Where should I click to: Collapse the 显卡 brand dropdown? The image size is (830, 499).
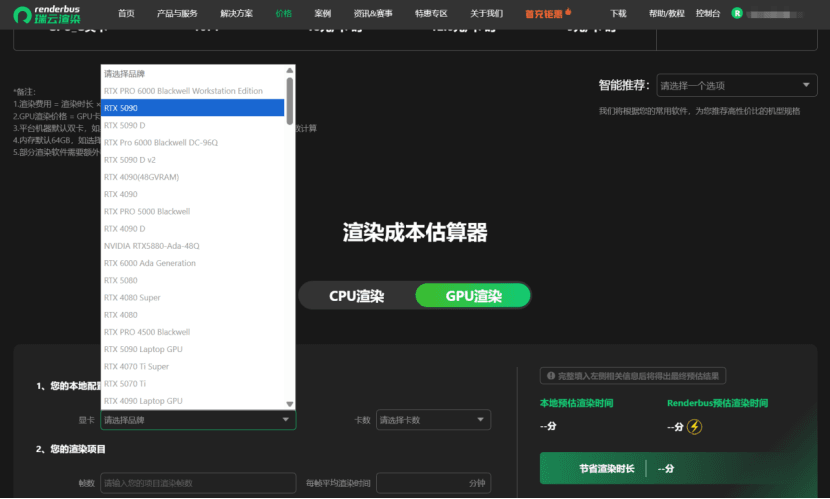coord(198,420)
